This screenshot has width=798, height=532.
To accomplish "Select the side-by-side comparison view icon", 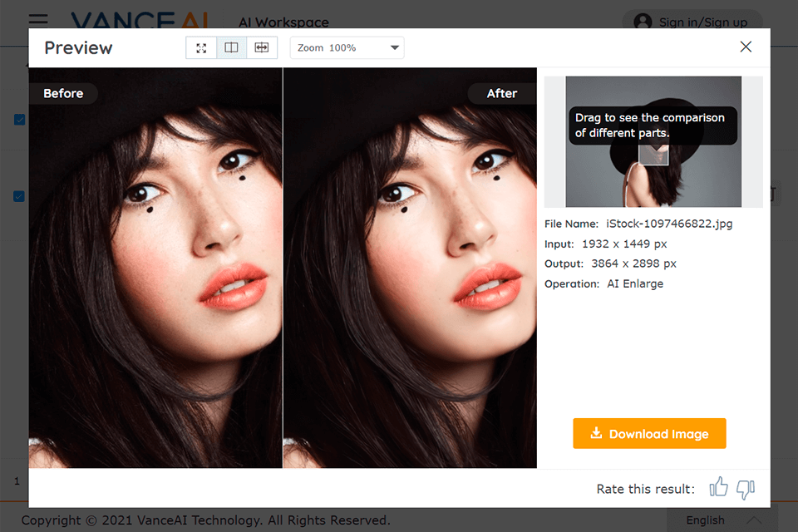I will pyautogui.click(x=231, y=47).
